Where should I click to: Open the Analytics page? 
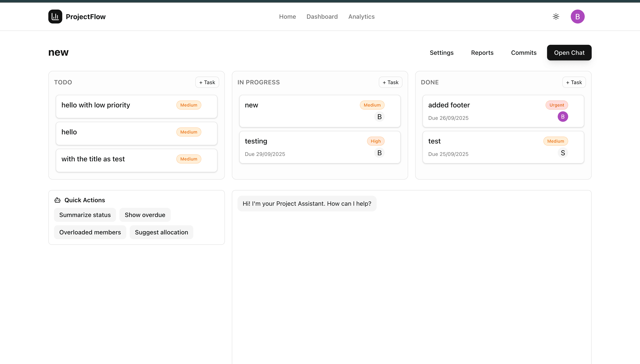[361, 17]
